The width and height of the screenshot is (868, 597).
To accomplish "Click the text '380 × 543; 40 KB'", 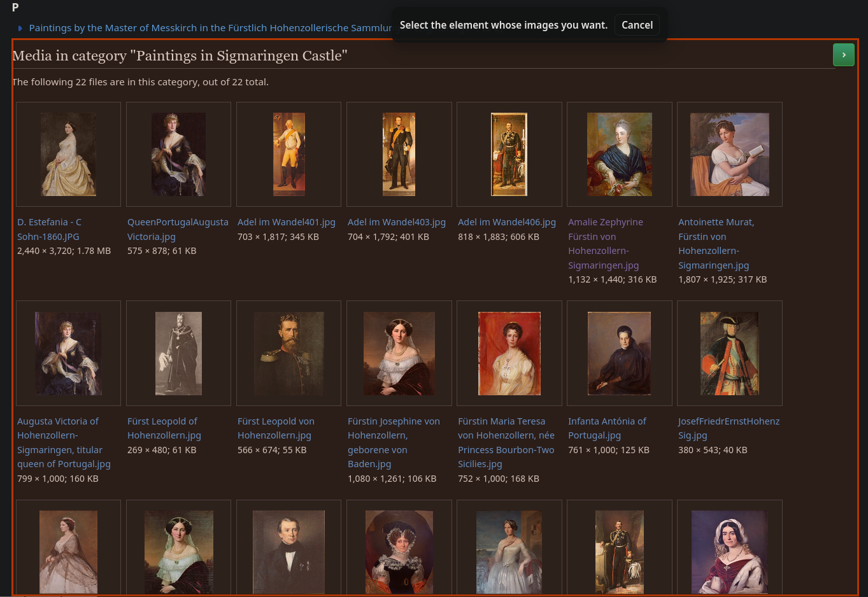I will tap(713, 450).
